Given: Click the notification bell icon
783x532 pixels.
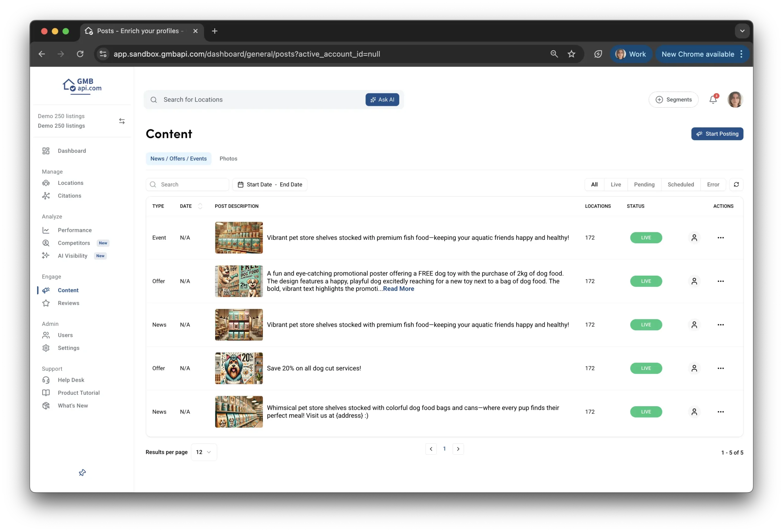Looking at the screenshot, I should tap(713, 100).
